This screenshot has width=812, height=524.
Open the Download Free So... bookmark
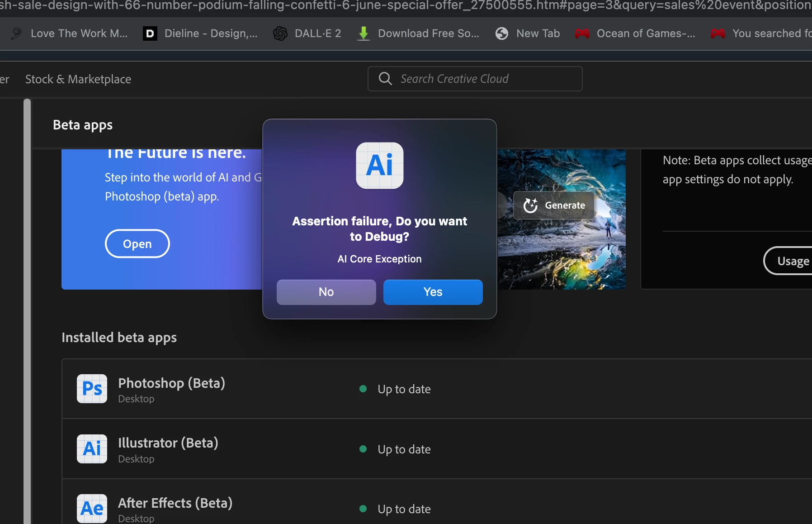click(x=418, y=33)
